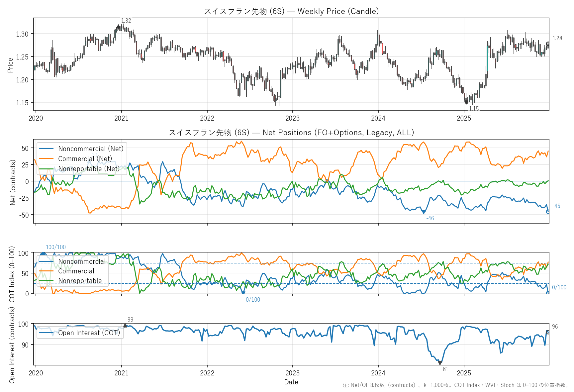Image resolution: width=574 pixels, height=392 pixels.
Task: Click the Noncommercial net low marker labeled -46
Action: [424, 212]
